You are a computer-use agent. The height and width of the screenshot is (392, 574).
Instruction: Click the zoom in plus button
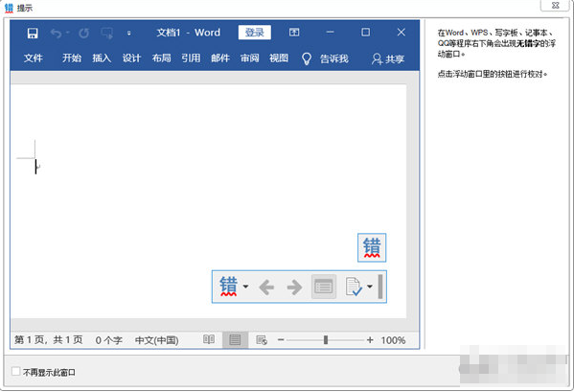coord(370,340)
